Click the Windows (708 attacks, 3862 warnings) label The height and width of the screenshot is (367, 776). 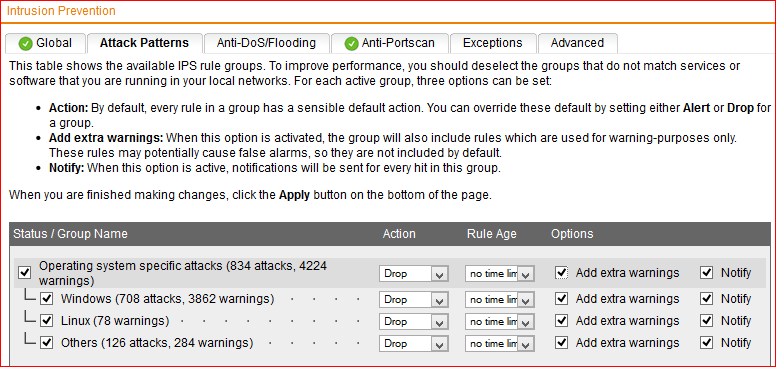click(167, 299)
